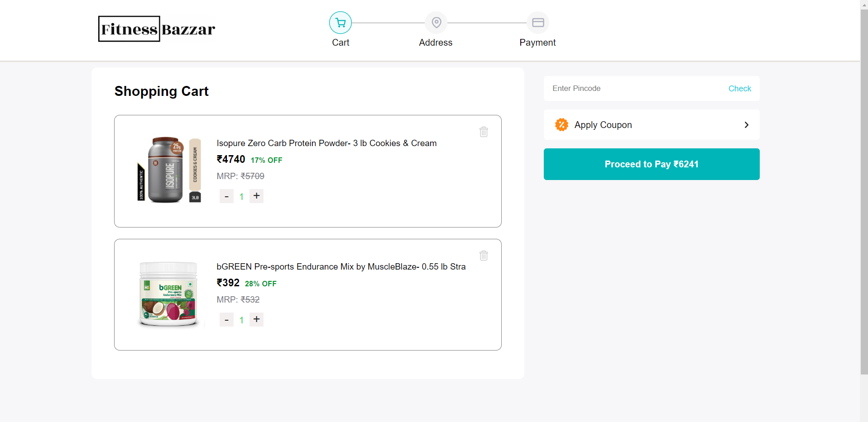Screen dimensions: 868x422
Task: Remove bGREEN Endurance Mix using trash icon
Action: pos(484,255)
